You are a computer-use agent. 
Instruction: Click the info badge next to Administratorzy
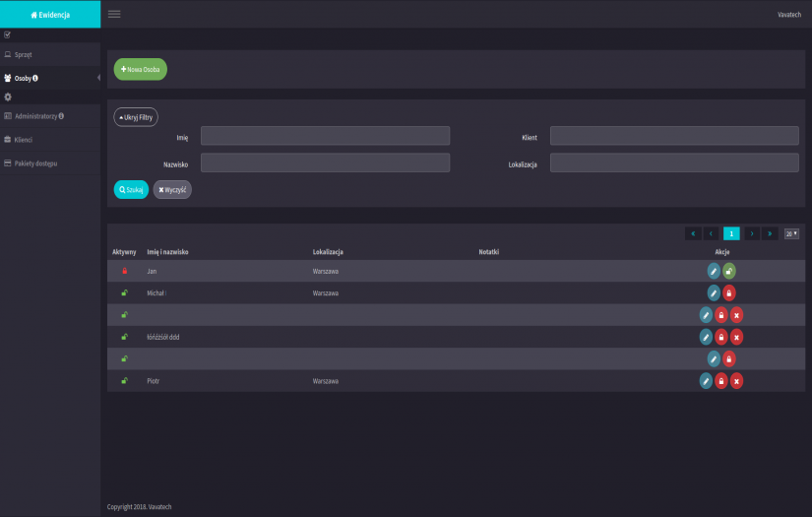point(61,116)
